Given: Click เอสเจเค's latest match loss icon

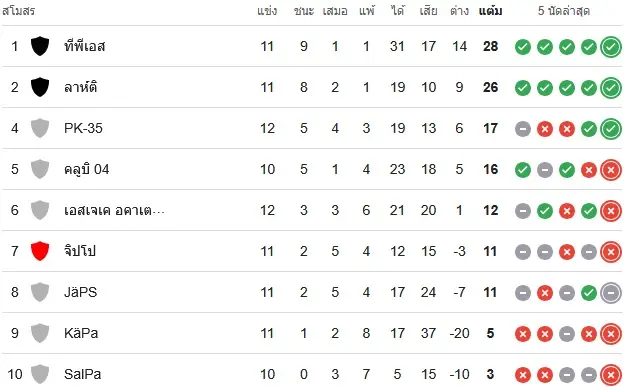Looking at the screenshot, I should coord(611,211).
